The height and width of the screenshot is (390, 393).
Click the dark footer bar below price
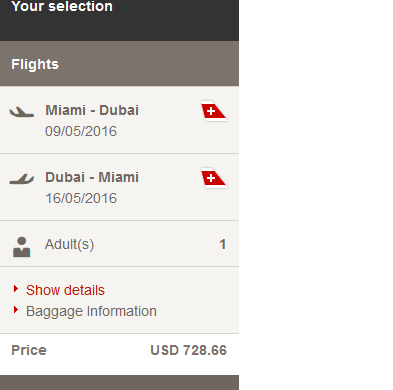(x=119, y=383)
